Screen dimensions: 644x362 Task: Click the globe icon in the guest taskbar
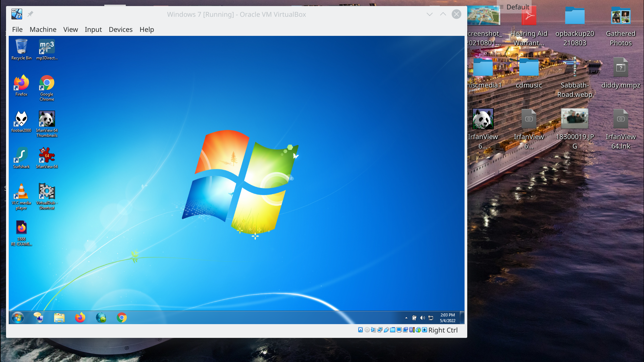[x=101, y=317]
